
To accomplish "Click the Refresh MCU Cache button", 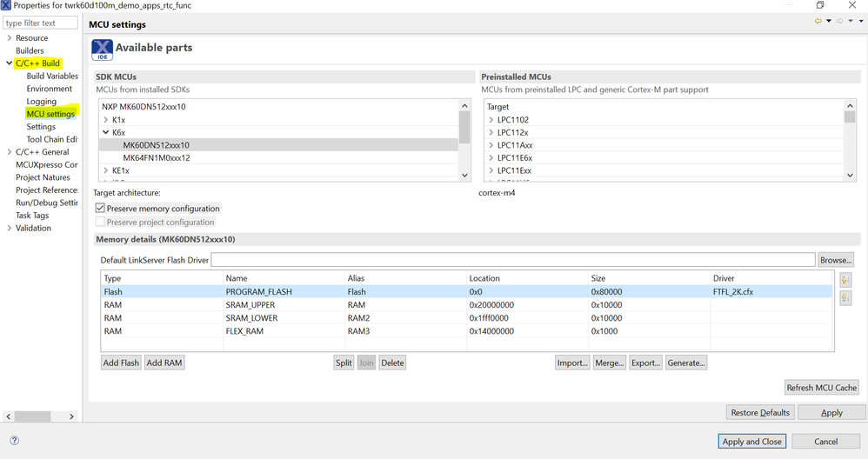I will tap(822, 388).
